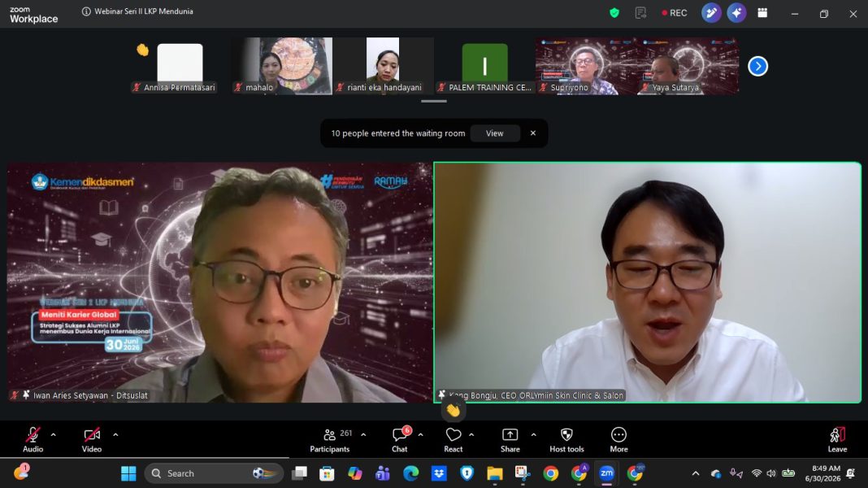The image size is (868, 488).
Task: Click the taskbar Search box
Action: [x=214, y=473]
